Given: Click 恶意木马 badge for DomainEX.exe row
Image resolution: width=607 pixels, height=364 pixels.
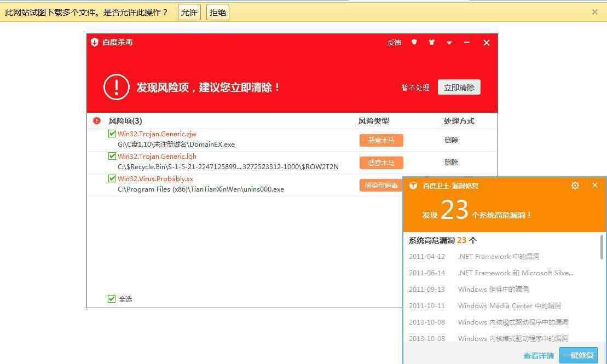Looking at the screenshot, I should click(x=381, y=140).
